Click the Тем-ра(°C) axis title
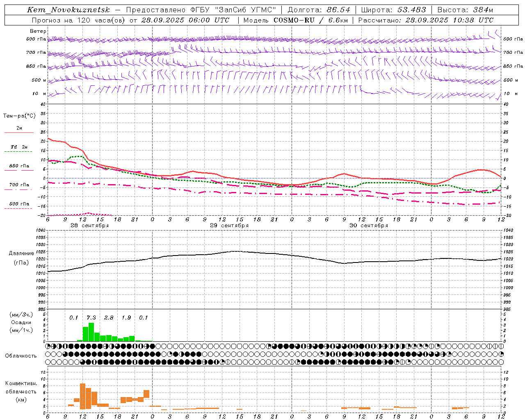The height and width of the screenshot is (420, 525). point(19,116)
